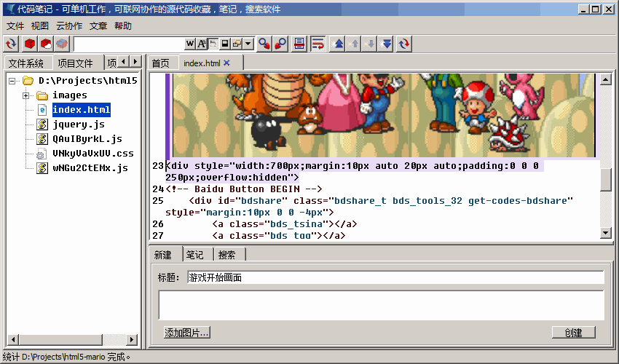Image resolution: width=619 pixels, height=364 pixels.
Task: Click the red cube with cloud icon
Action: tap(46, 44)
